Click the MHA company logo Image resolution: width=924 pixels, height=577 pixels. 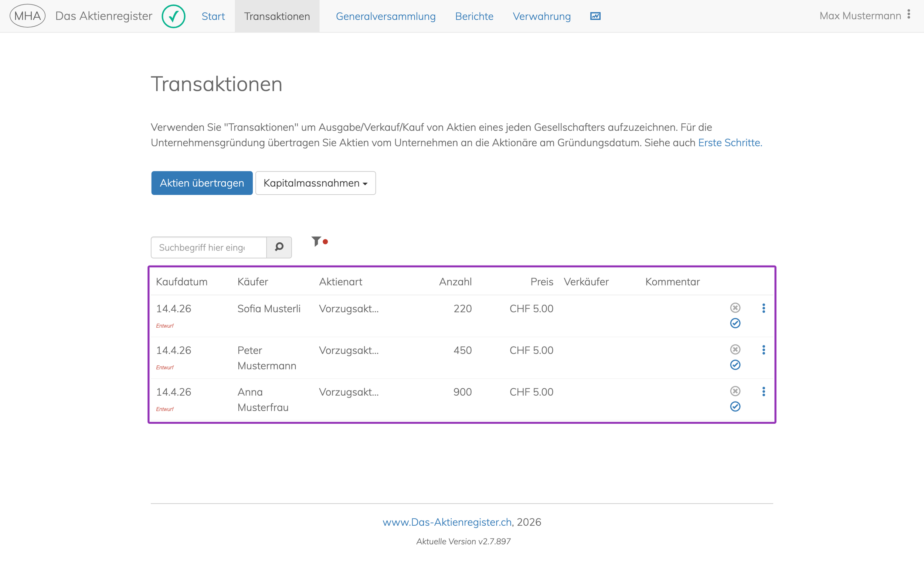(27, 16)
